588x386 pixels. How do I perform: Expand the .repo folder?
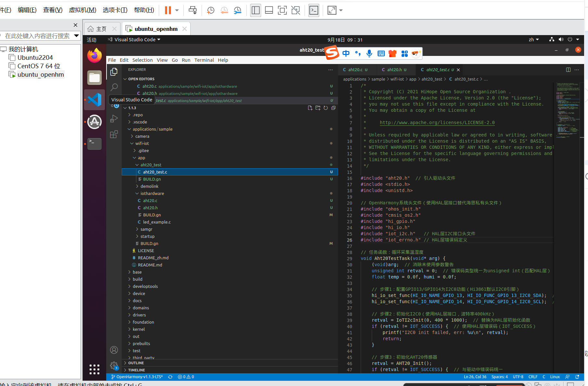[x=138, y=115]
